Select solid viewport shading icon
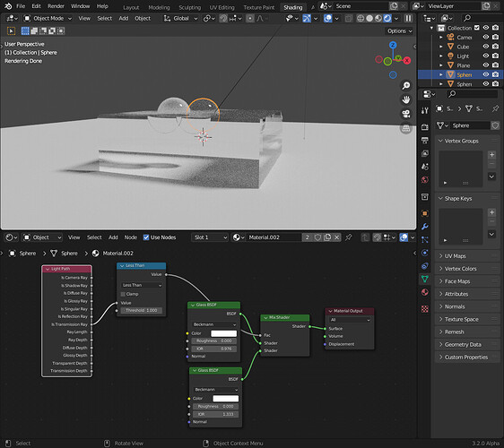This screenshot has width=504, height=448. click(x=369, y=18)
